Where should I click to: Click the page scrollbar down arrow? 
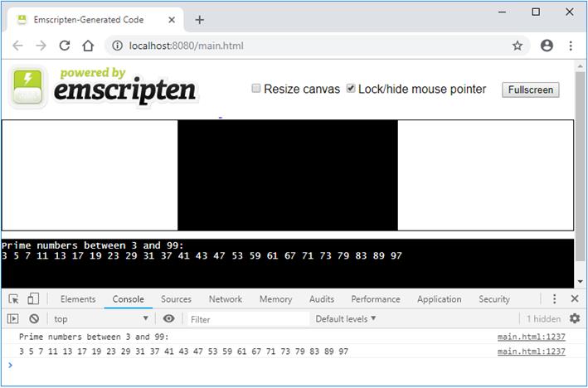(581, 282)
